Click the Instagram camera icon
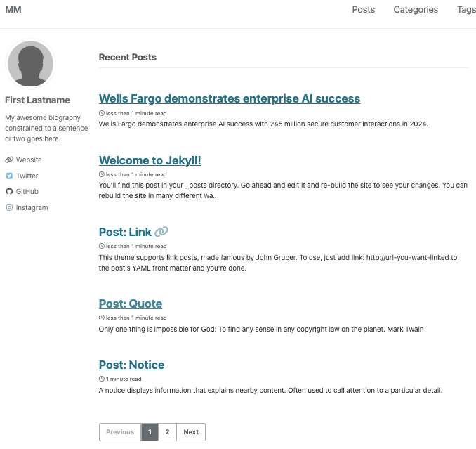The height and width of the screenshot is (449, 476). point(9,207)
